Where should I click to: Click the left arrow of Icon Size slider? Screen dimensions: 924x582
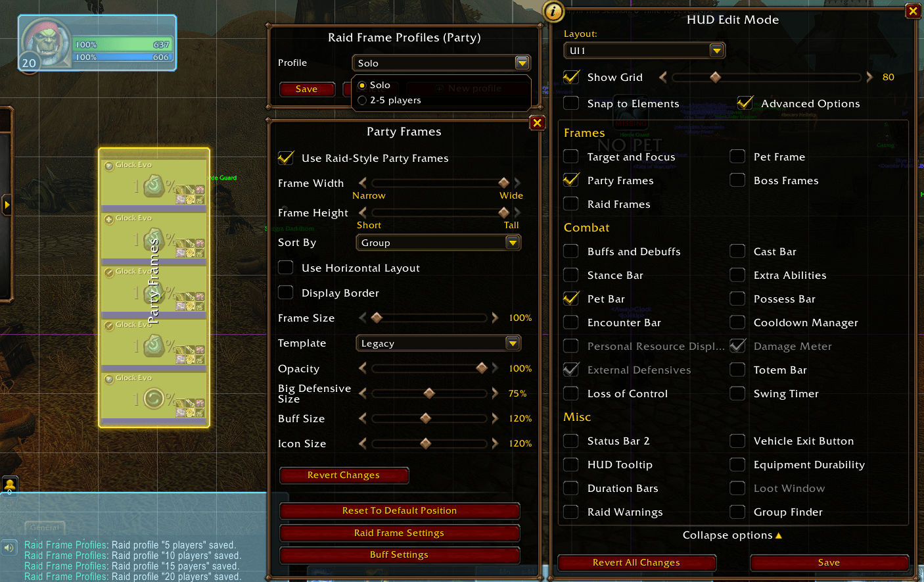click(x=363, y=443)
